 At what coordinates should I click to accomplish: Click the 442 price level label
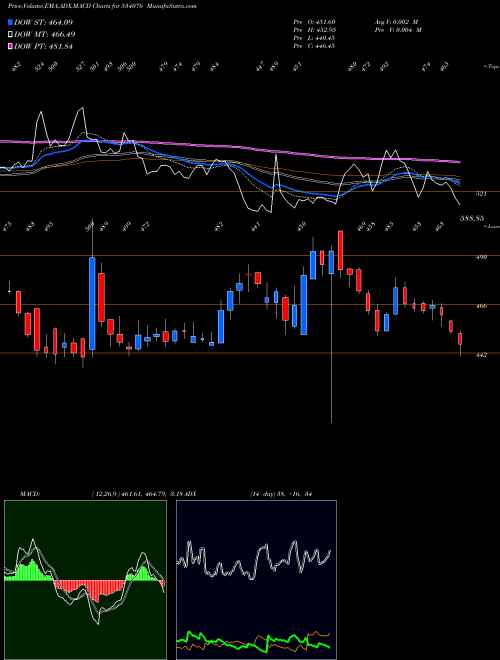click(482, 355)
